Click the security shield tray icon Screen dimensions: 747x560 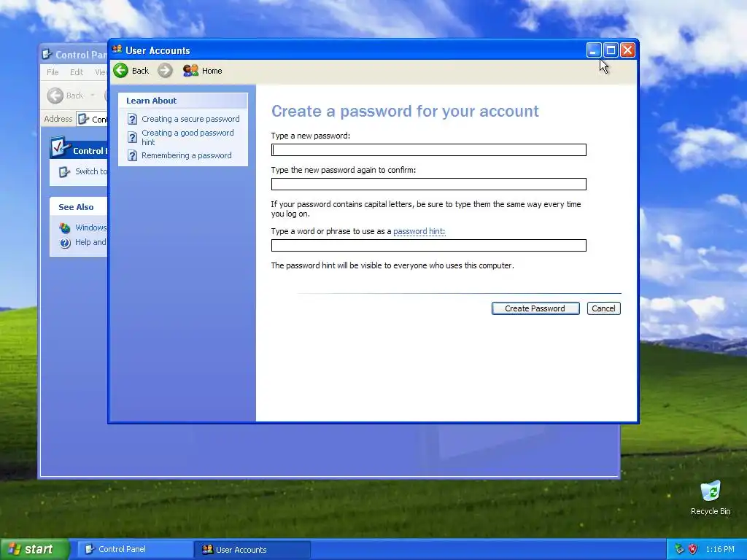point(693,549)
